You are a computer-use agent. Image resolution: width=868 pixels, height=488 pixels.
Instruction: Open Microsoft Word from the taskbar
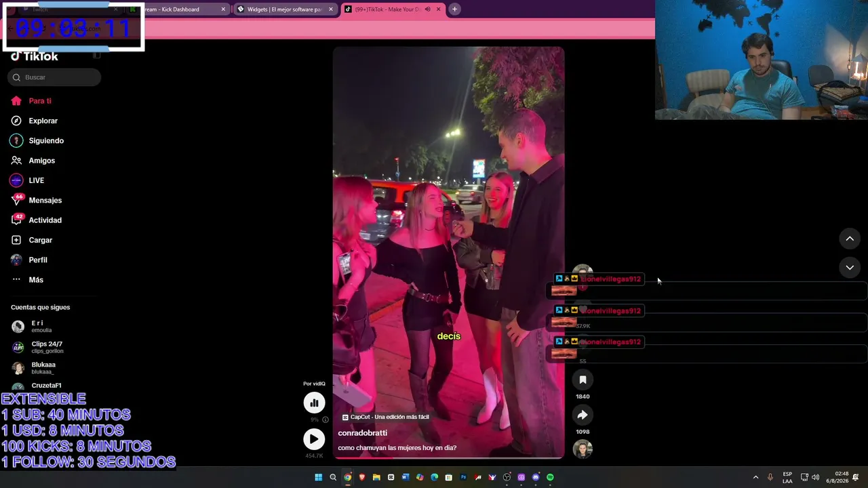click(x=406, y=477)
